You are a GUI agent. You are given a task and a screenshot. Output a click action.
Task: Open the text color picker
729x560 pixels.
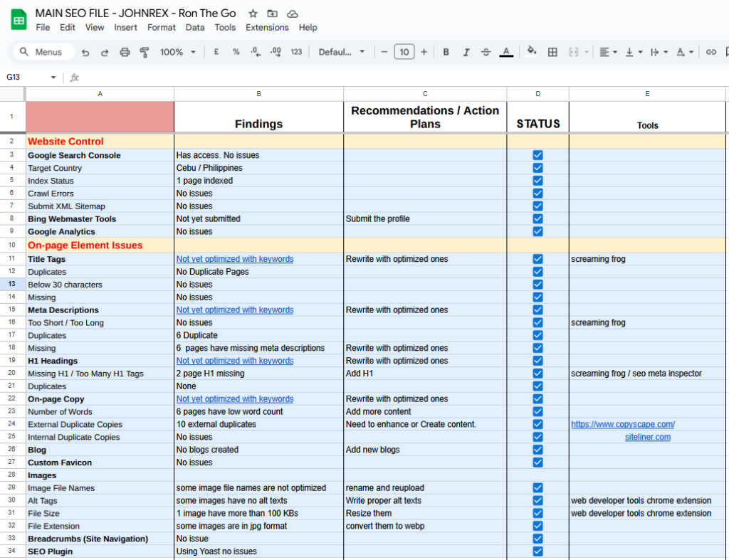pyautogui.click(x=506, y=52)
